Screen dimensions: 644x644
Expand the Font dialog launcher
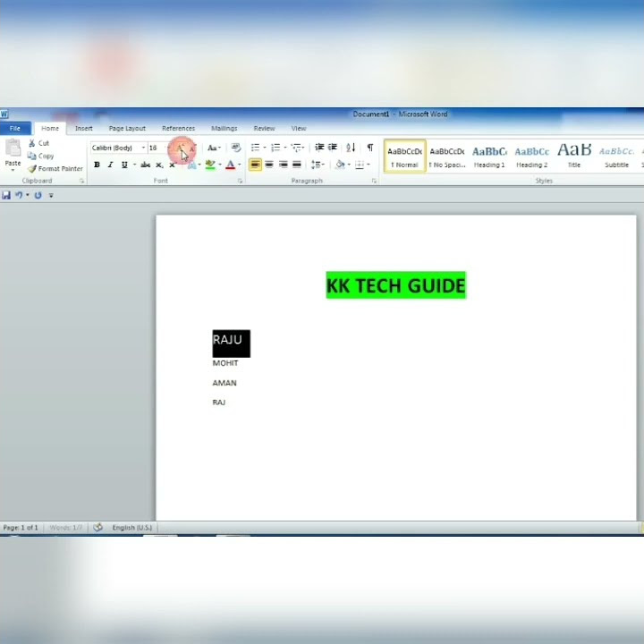pos(240,181)
